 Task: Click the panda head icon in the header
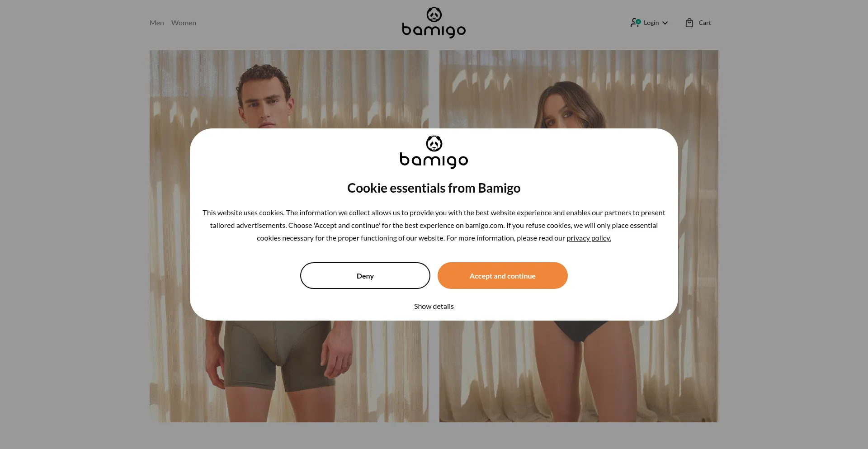(434, 14)
